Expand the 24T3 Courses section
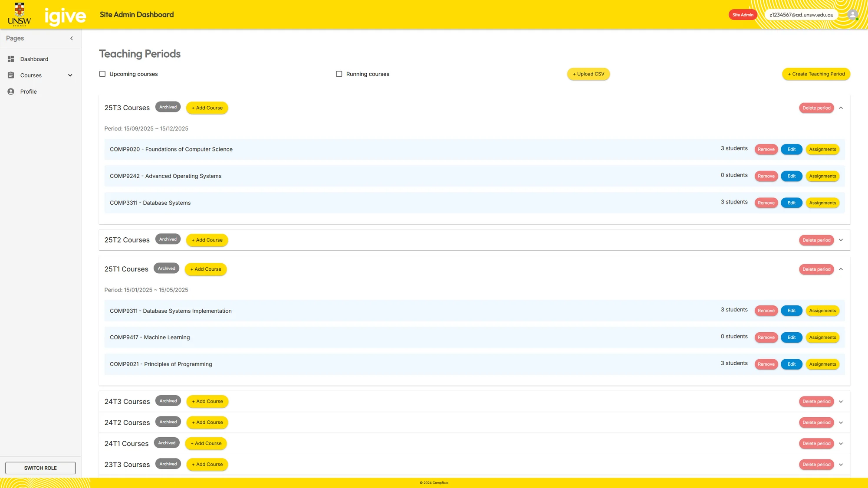The width and height of the screenshot is (868, 488). [841, 402]
